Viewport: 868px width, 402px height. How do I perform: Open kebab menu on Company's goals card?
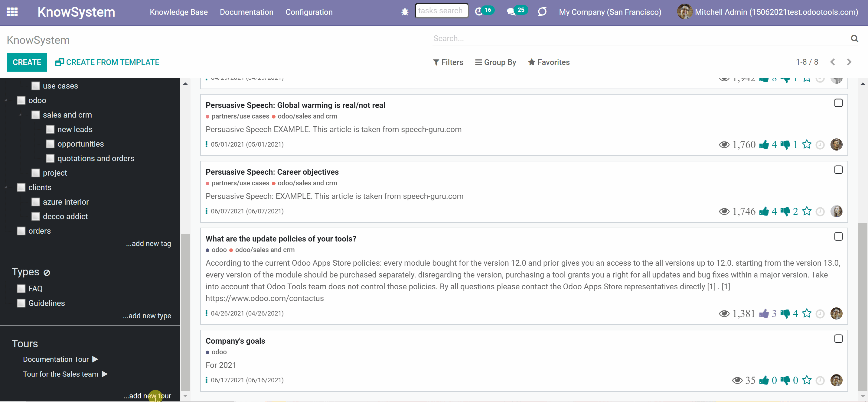[x=207, y=380]
